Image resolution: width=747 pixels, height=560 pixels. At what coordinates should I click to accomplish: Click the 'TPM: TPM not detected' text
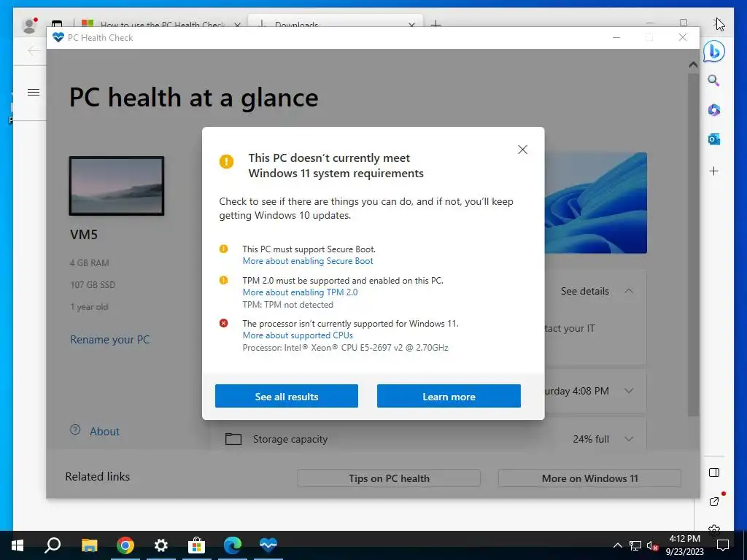tap(287, 305)
